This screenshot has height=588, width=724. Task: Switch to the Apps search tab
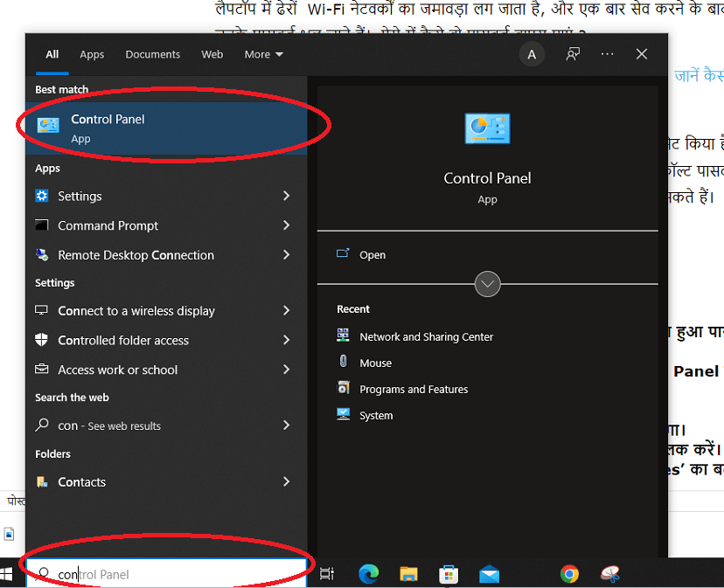pyautogui.click(x=92, y=54)
